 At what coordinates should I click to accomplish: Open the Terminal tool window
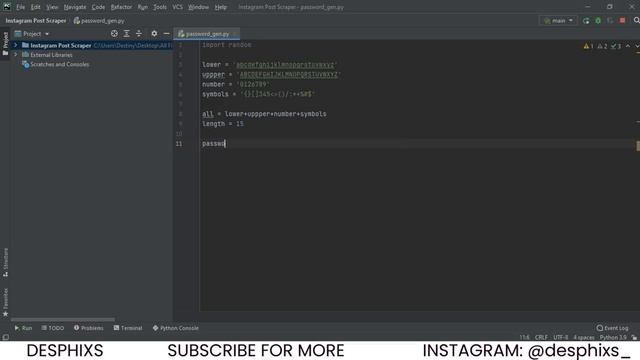coord(128,328)
